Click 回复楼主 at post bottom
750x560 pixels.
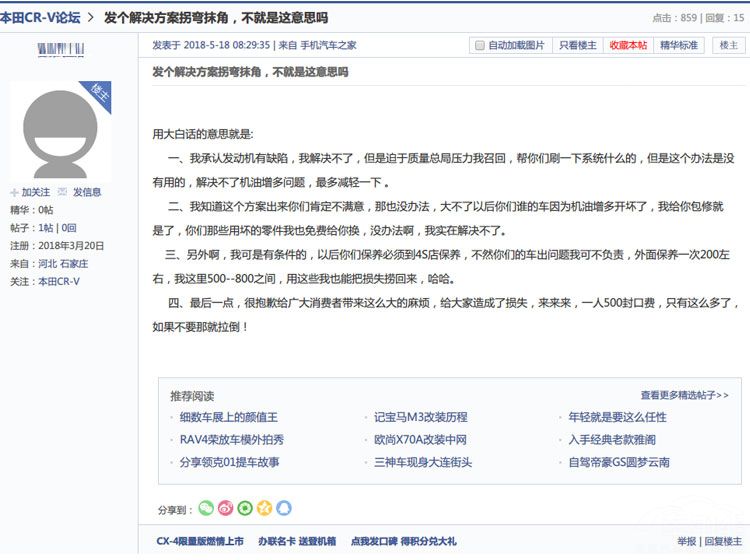tap(723, 541)
